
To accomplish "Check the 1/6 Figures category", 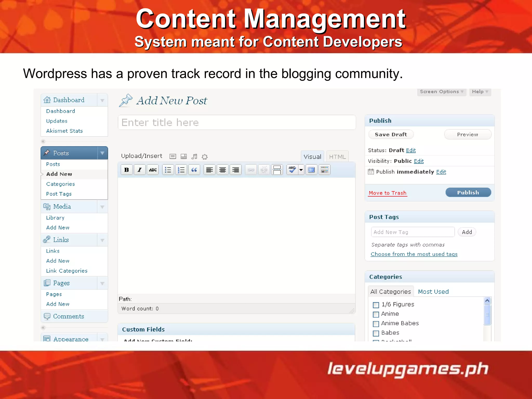I will pyautogui.click(x=376, y=305).
